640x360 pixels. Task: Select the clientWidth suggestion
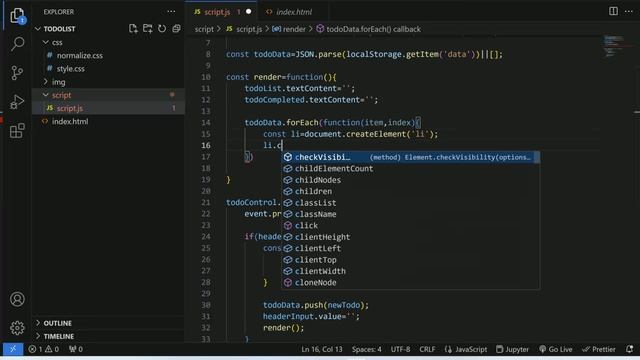click(x=411, y=271)
